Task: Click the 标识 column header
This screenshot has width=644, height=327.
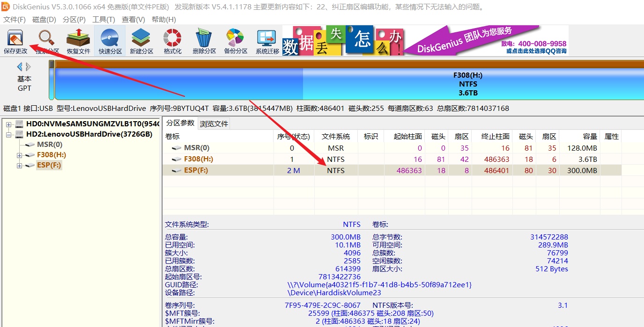Action: pyautogui.click(x=370, y=137)
